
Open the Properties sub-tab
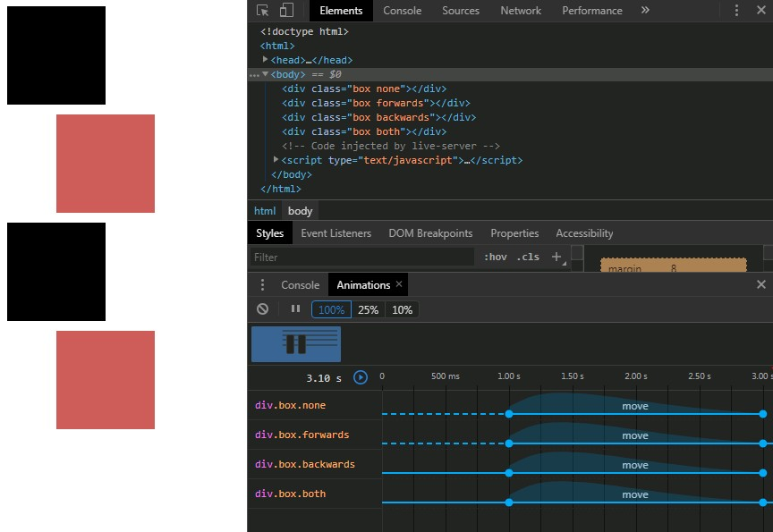514,233
